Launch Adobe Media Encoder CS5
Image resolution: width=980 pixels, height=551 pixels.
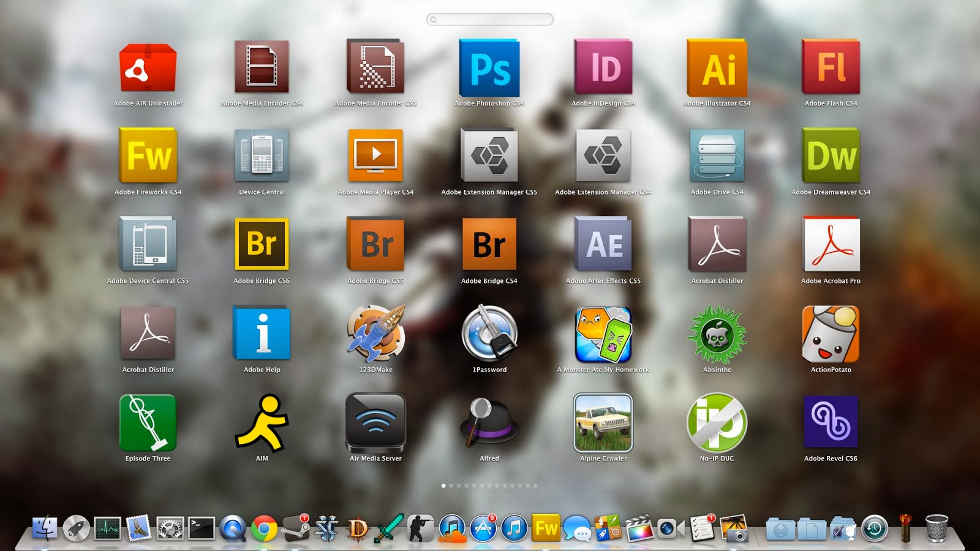[x=375, y=66]
